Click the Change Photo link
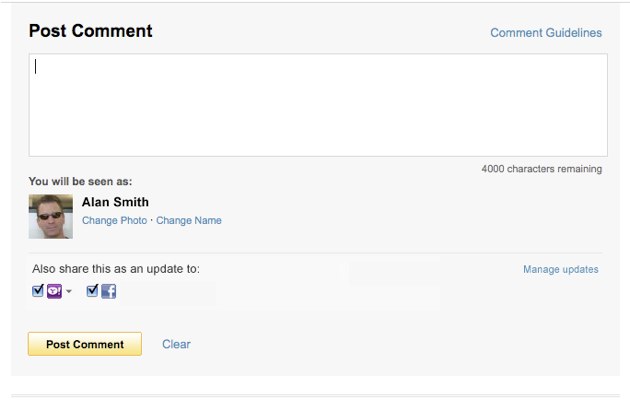The width and height of the screenshot is (630, 400). 114,220
